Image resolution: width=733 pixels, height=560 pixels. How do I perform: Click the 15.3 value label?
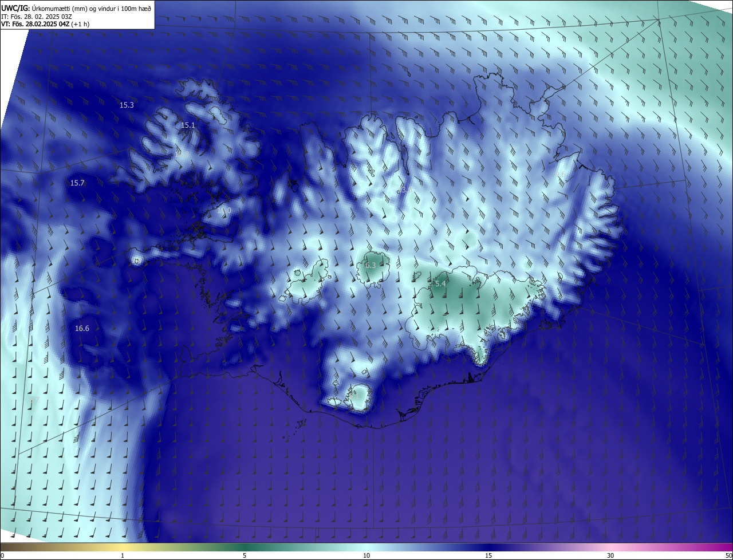tap(127, 105)
